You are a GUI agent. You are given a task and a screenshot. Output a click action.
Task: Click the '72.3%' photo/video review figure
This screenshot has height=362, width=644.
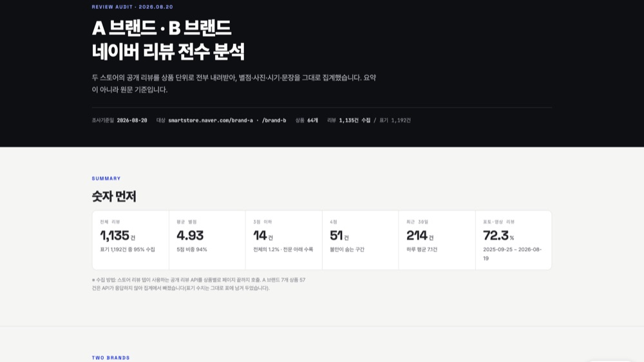[x=498, y=236]
